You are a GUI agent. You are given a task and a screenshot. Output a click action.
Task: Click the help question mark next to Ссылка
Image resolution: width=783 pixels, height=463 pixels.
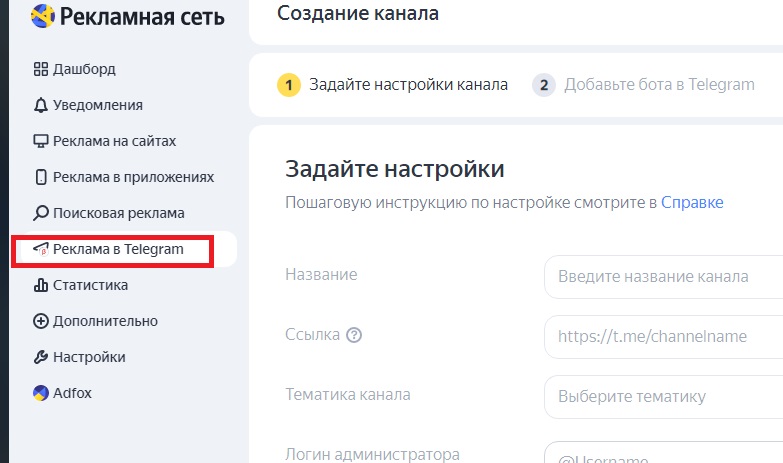[354, 335]
